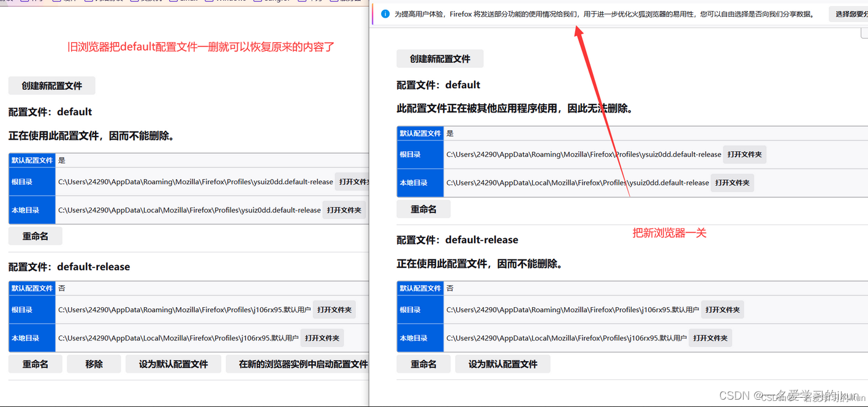
Task: Click Roaming j106rx95.默认用户 path in left window
Action: pos(184,310)
